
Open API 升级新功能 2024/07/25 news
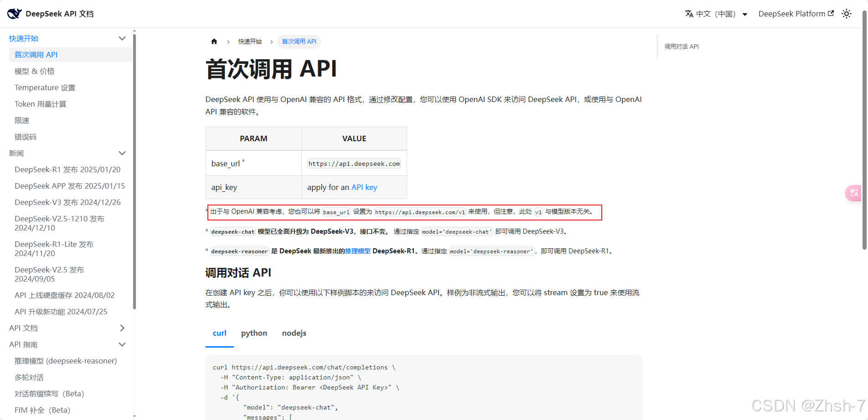coord(61,312)
